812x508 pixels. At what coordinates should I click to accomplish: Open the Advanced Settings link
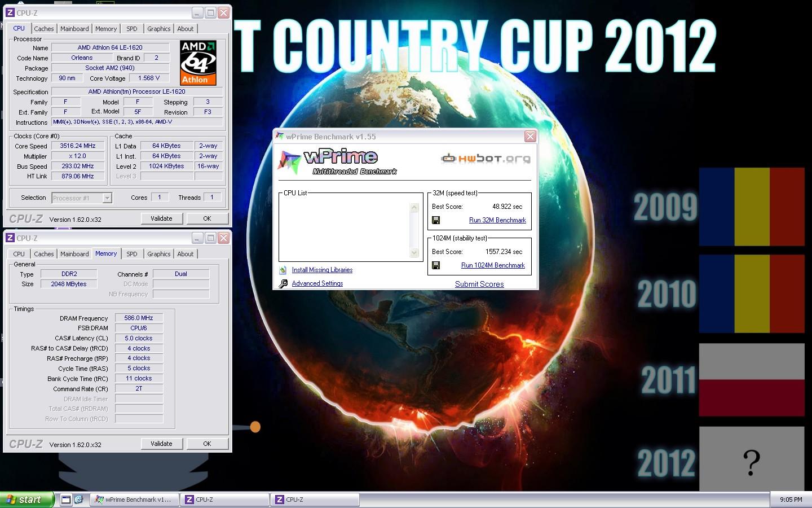tap(317, 283)
